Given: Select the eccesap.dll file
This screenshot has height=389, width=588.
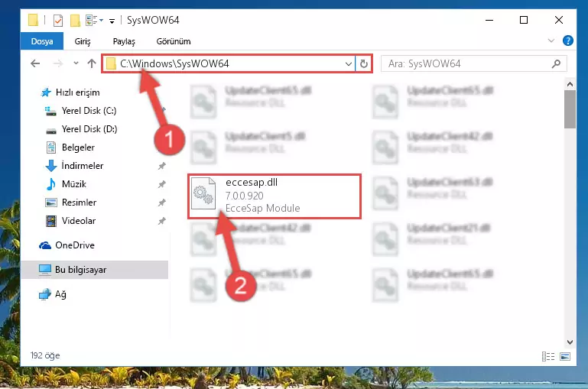Looking at the screenshot, I should [x=275, y=196].
